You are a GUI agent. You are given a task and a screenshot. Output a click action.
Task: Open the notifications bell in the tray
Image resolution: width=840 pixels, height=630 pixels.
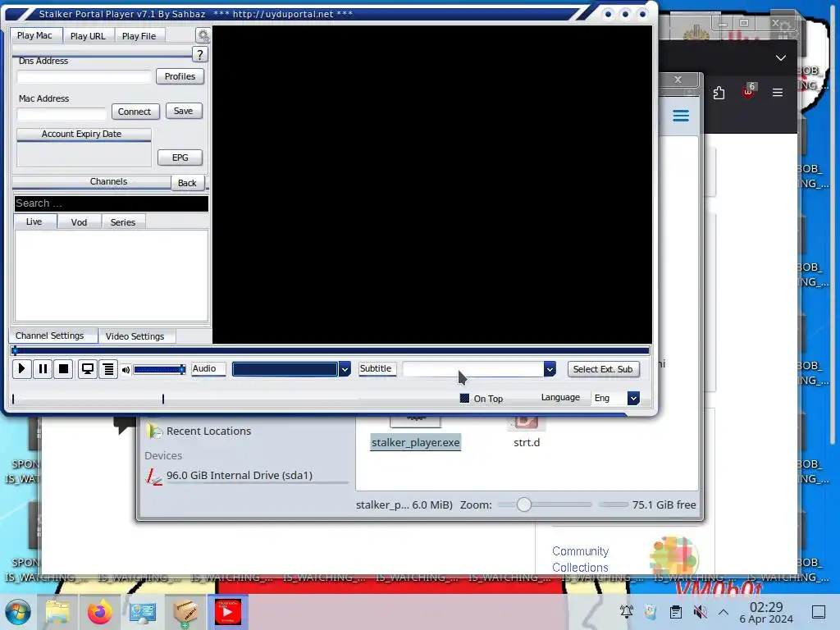626,611
